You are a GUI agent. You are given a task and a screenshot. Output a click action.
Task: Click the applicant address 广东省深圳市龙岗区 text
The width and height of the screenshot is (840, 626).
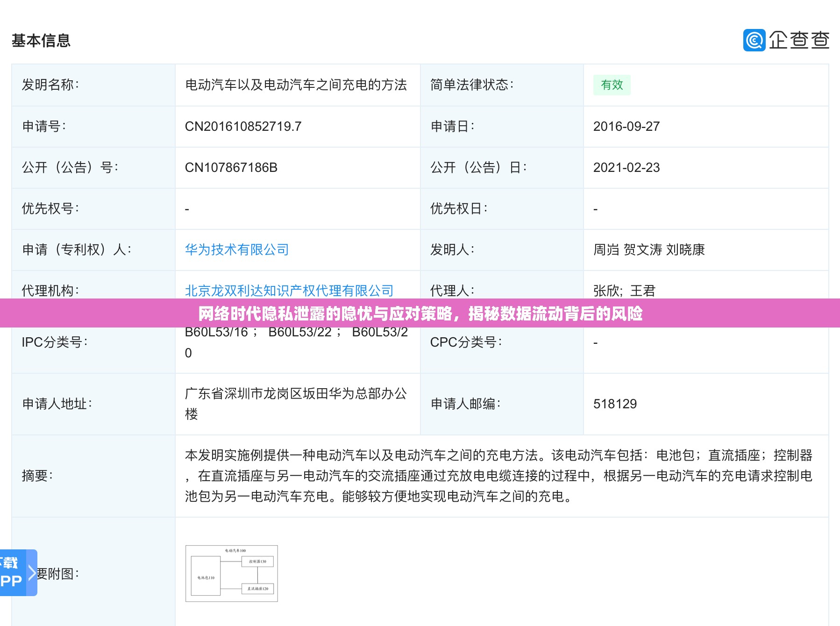pos(296,404)
